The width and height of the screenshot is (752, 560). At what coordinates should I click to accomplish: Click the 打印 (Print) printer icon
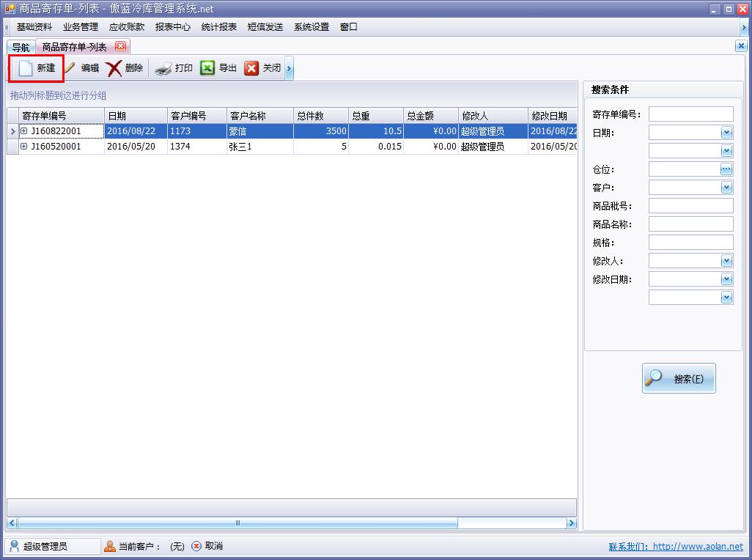pyautogui.click(x=163, y=68)
